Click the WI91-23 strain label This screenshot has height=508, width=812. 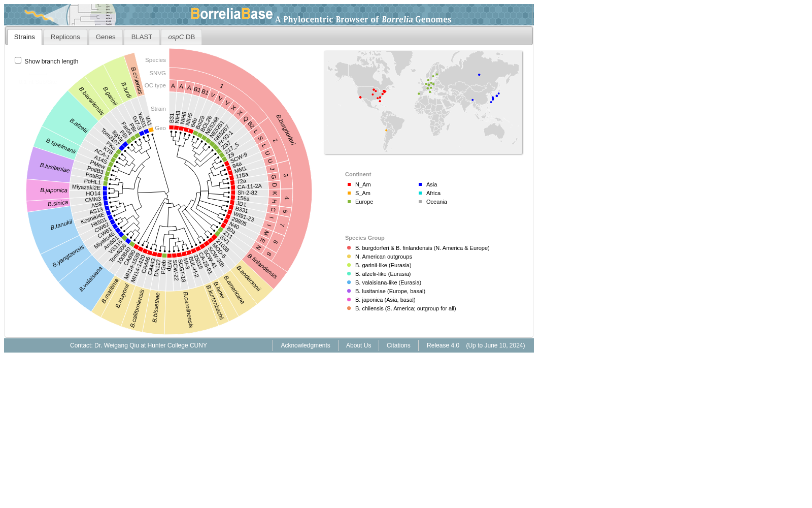pos(244,217)
